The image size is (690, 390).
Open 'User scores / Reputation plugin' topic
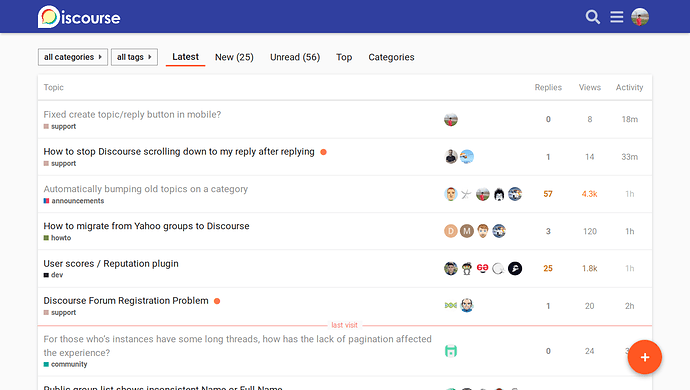coord(111,263)
